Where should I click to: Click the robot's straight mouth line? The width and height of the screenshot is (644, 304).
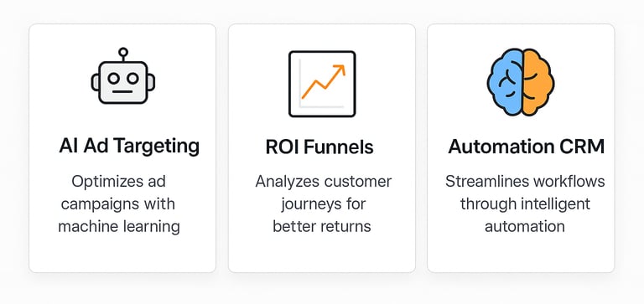[x=122, y=91]
